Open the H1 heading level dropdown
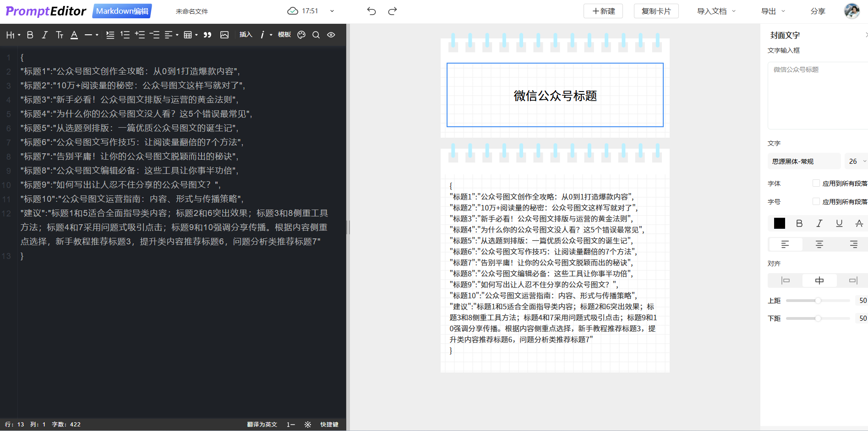The image size is (868, 431). (13, 35)
